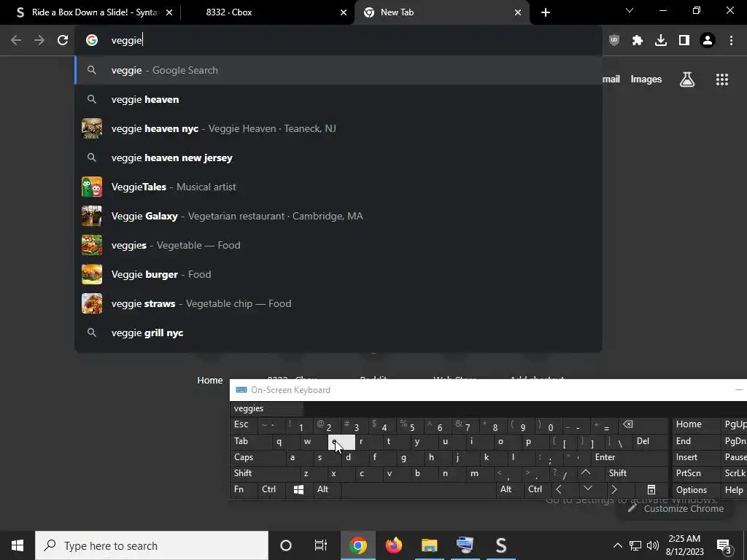Open a new tab with plus button
This screenshot has height=560, width=747.
coord(546,12)
